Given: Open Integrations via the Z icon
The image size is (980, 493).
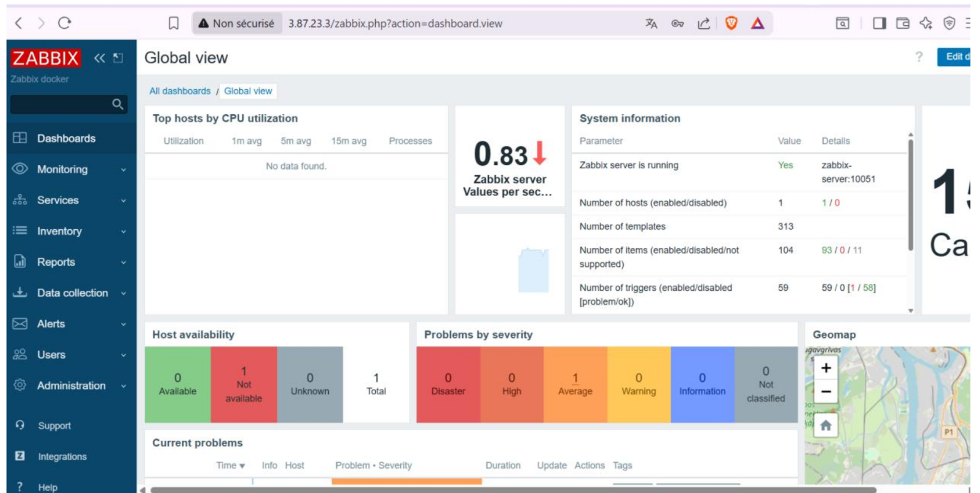Looking at the screenshot, I should coord(20,456).
